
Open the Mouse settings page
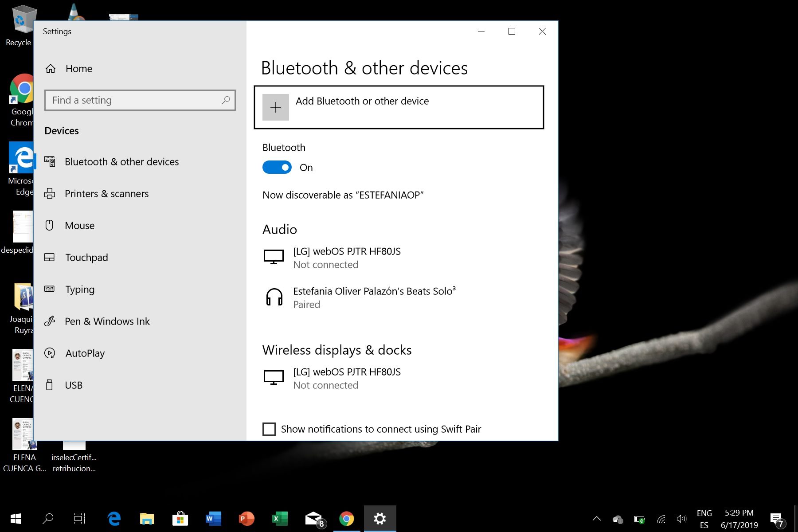[79, 226]
